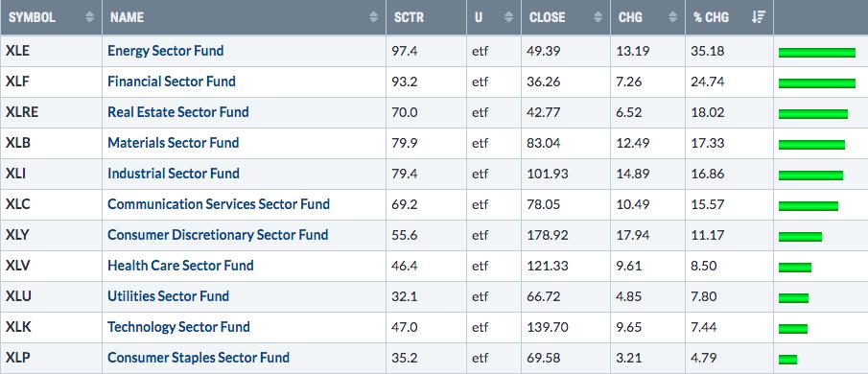
Task: Click Consumer Discretionary Sector Fund link
Action: (x=218, y=235)
